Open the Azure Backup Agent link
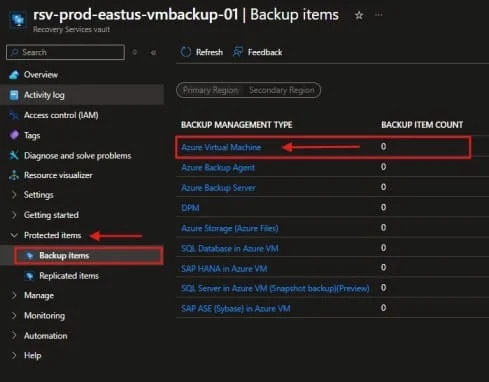 coord(218,168)
